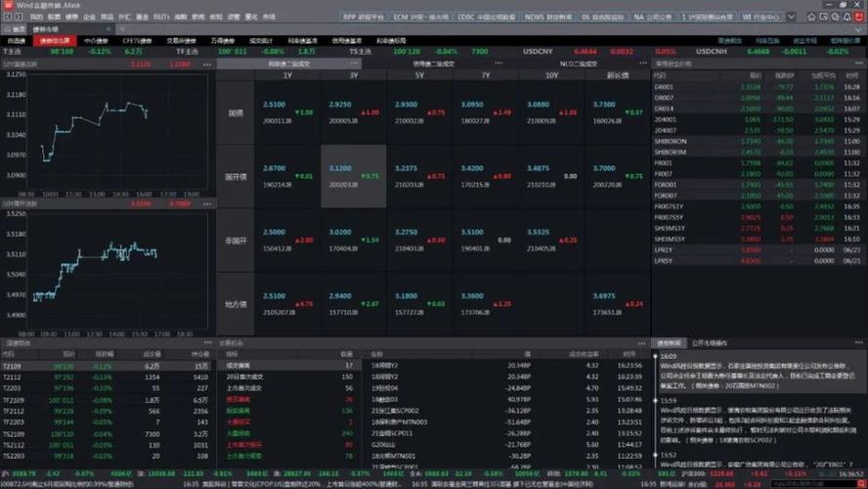Click the LPR1Y row in rates list
The image size is (868, 489).
tap(664, 249)
